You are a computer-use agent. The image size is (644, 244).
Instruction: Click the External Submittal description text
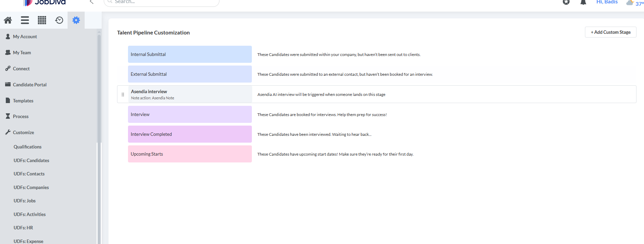345,74
